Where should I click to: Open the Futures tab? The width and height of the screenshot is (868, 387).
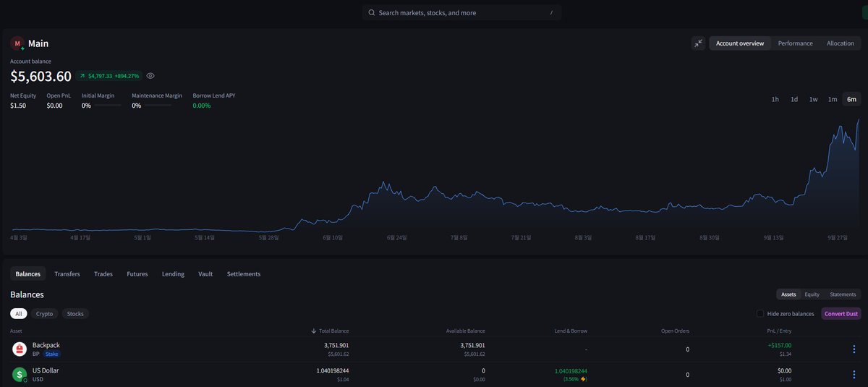137,273
